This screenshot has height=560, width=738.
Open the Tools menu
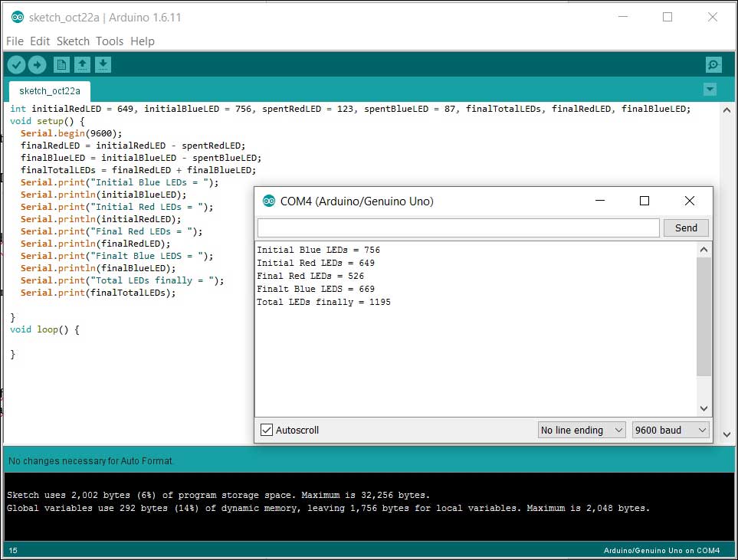point(110,41)
